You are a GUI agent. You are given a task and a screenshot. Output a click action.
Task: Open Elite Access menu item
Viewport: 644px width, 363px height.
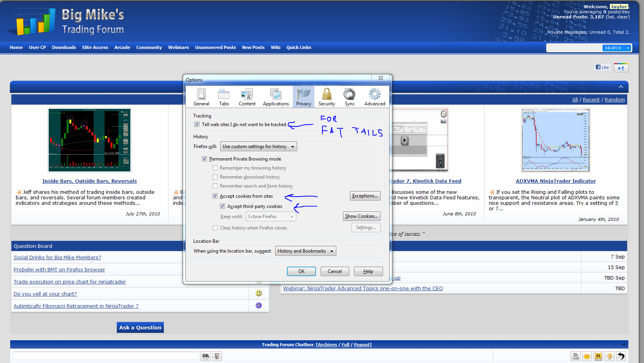[x=95, y=47]
